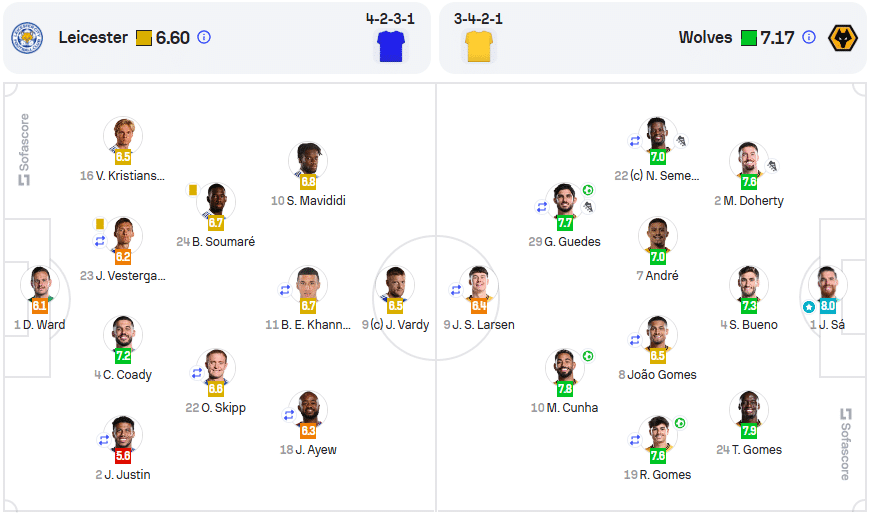Click Wolves' green 7.17 rating square

click(749, 38)
